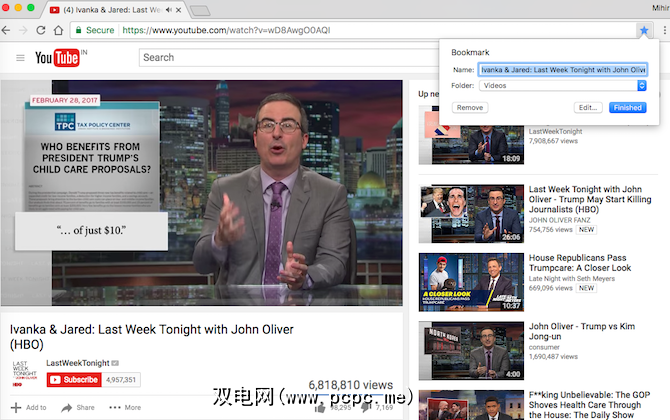Click Remove in the bookmark popup

pos(470,108)
